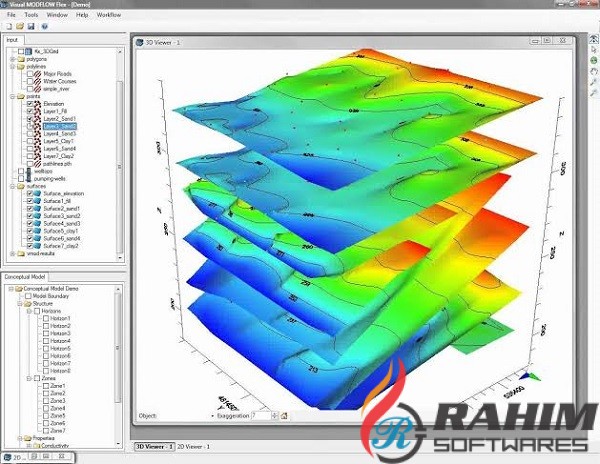This screenshot has width=600, height=464.
Task: Click the pathlines.pth data icon
Action: point(38,164)
